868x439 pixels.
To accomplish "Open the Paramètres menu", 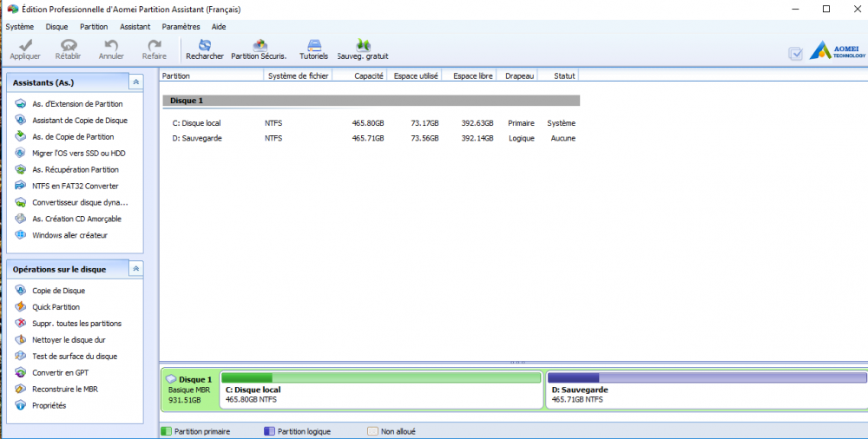I will (x=181, y=27).
